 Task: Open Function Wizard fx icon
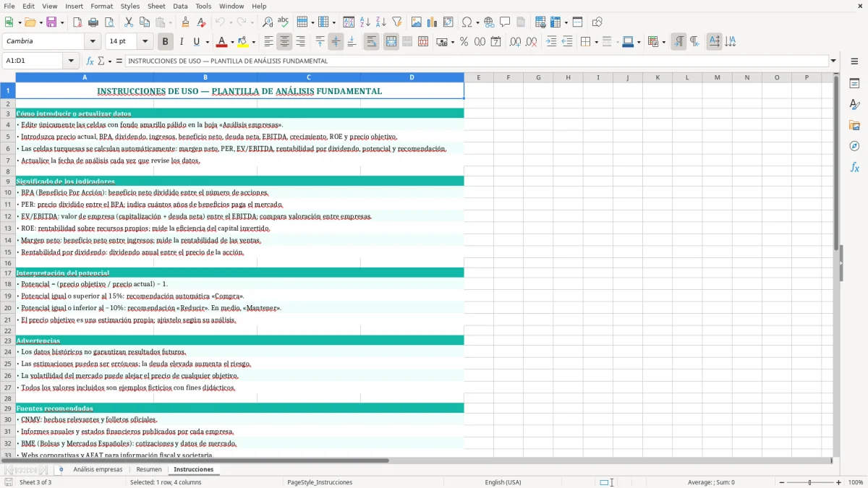(90, 61)
